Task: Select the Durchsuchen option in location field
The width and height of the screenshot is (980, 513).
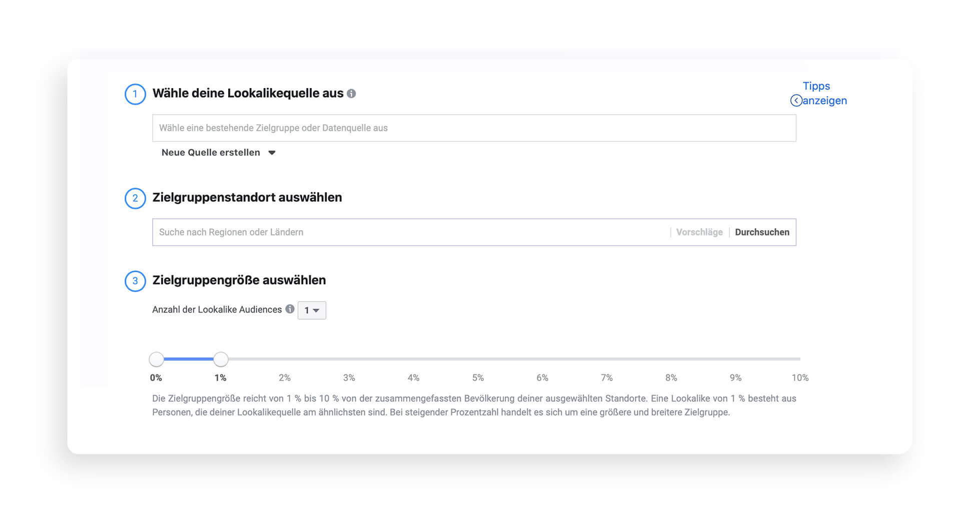Action: tap(762, 232)
